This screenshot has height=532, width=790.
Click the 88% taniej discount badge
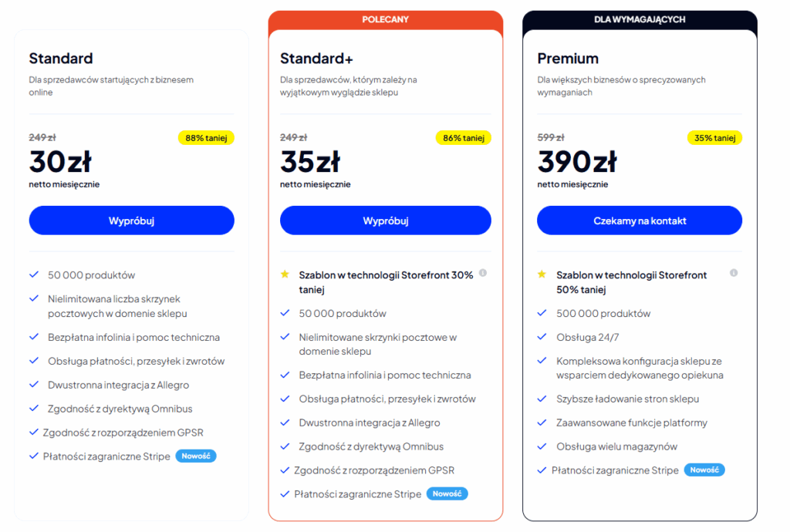[206, 138]
